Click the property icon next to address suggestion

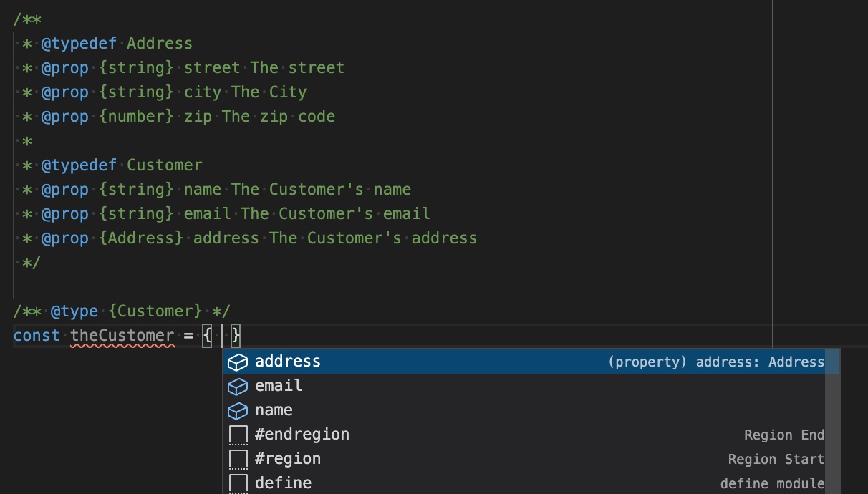[237, 362]
